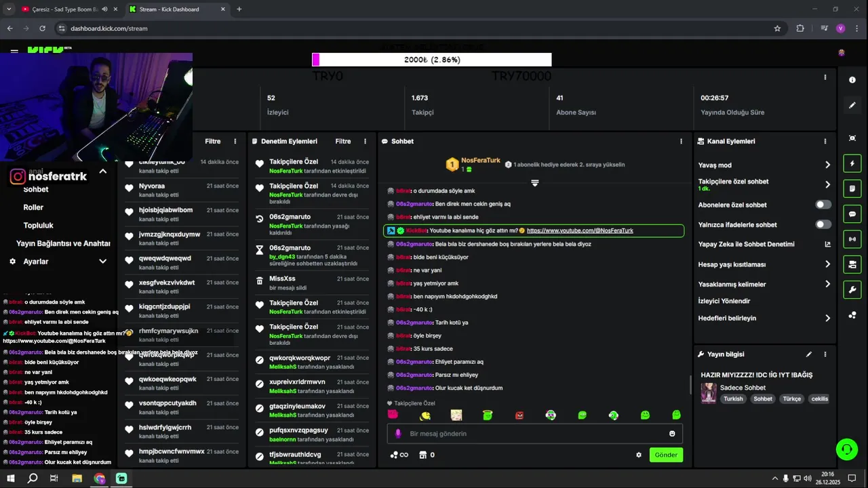Image resolution: width=868 pixels, height=488 pixels.
Task: Collapse the pinned gift banner in Sohbet
Action: 534,183
